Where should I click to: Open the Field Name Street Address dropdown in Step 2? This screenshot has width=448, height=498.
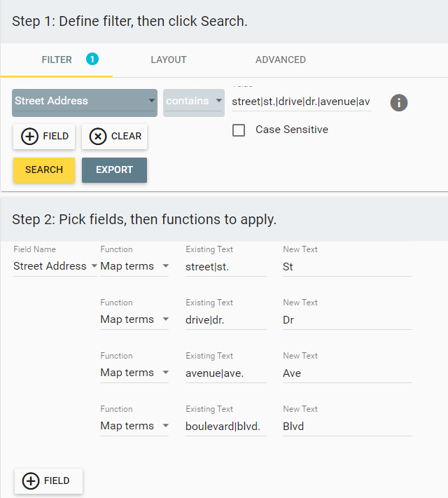pyautogui.click(x=55, y=266)
